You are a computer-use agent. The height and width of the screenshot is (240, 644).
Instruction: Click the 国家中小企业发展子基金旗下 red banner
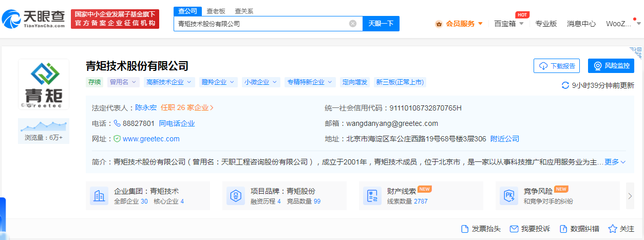pyautogui.click(x=115, y=19)
